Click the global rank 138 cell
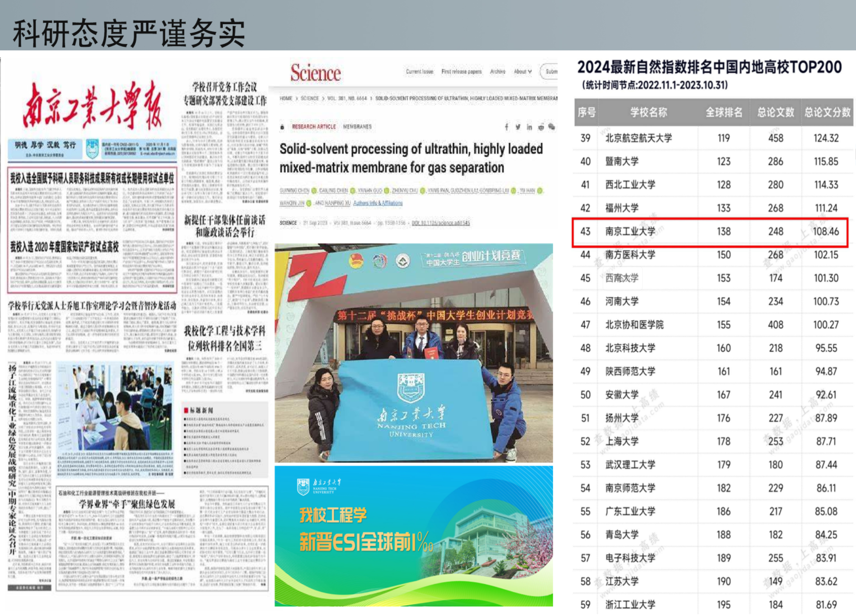Screen dimensions: 856x616 coord(723,231)
